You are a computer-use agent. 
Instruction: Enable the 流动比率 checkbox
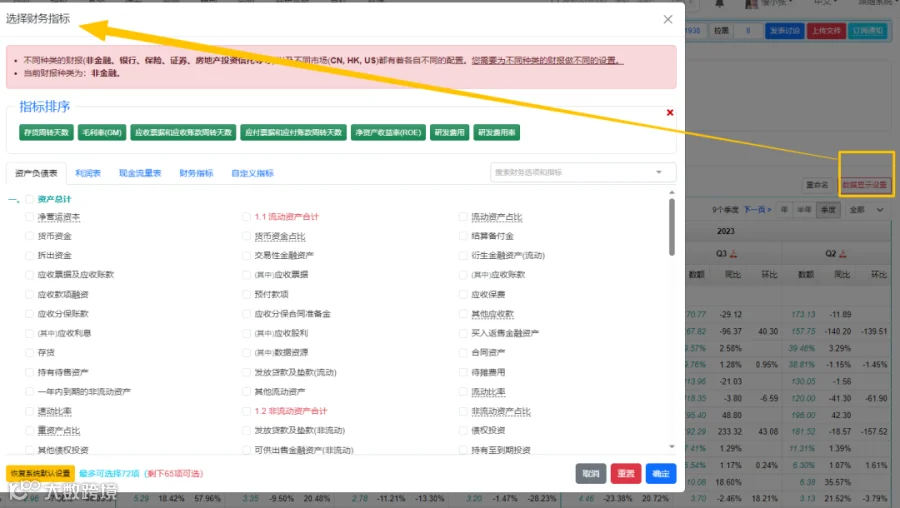point(463,391)
